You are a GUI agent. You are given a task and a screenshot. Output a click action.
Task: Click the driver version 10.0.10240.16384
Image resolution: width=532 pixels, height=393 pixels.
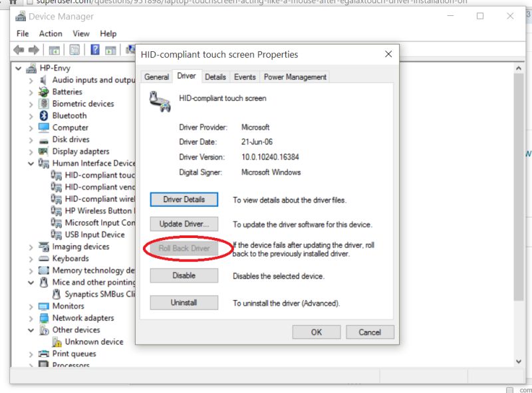pyautogui.click(x=270, y=157)
